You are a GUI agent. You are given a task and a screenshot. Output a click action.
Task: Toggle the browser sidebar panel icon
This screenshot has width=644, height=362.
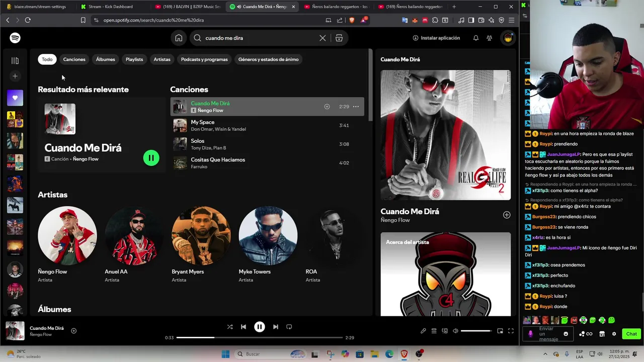471,20
